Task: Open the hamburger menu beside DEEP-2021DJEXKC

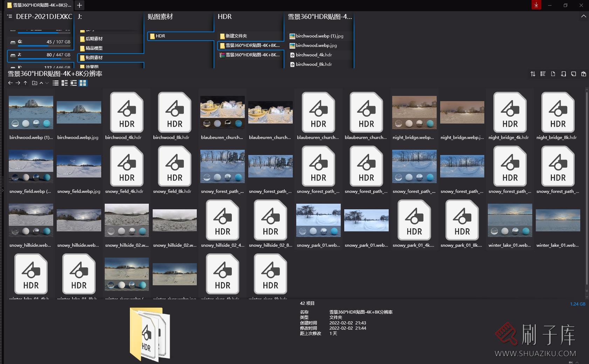Action: [x=10, y=16]
